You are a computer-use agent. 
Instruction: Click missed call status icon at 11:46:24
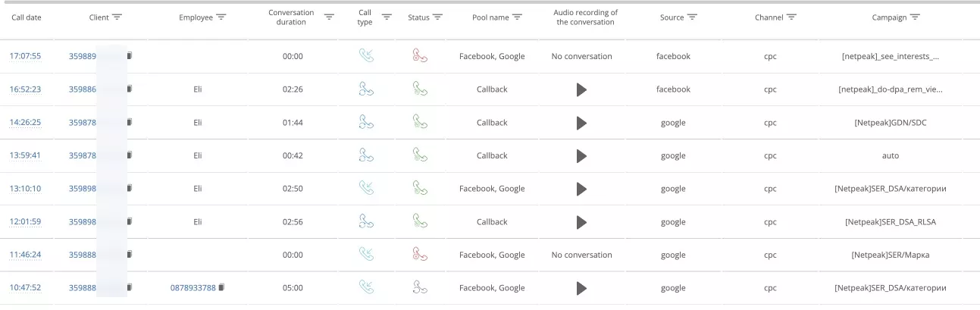[x=420, y=254]
